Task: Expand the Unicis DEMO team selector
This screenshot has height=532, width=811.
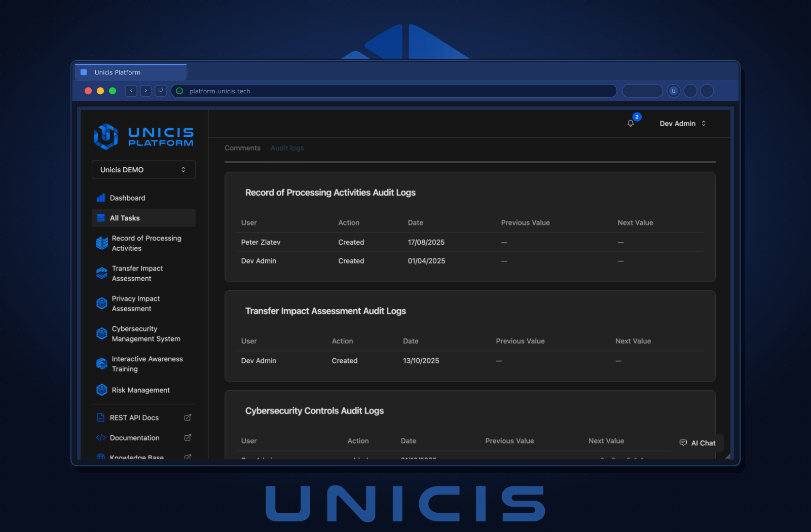Action: pos(143,170)
